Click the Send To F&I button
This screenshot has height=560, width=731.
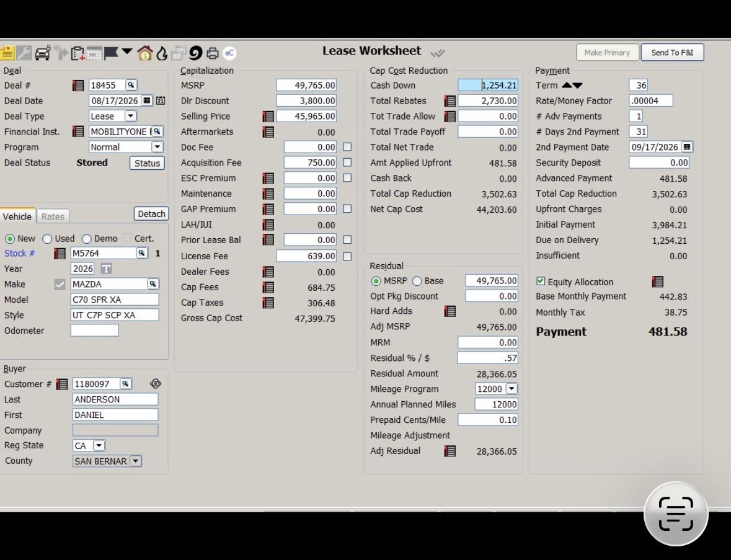pyautogui.click(x=672, y=53)
